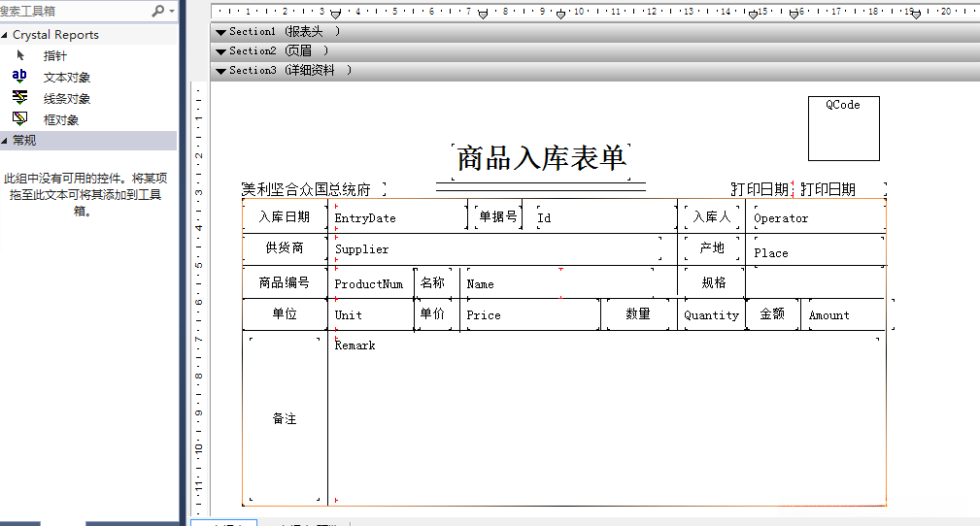The width and height of the screenshot is (980, 526).
Task: Select the pointer tool 指针
Action: (x=54, y=55)
